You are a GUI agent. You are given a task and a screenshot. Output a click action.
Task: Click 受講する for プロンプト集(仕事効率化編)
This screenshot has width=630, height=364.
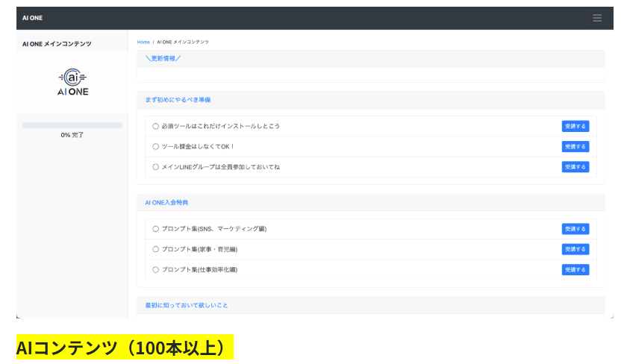pos(576,270)
